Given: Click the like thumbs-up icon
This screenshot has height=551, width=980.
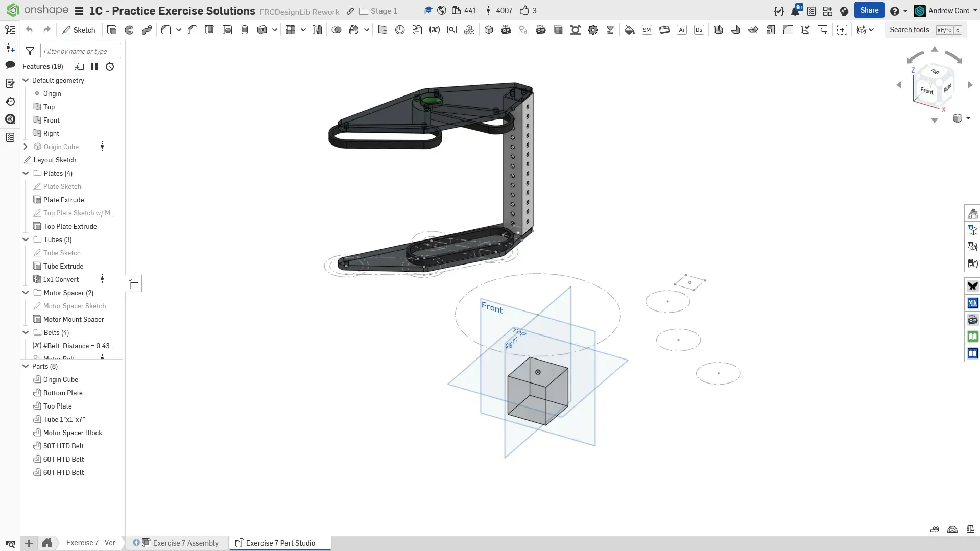Looking at the screenshot, I should (524, 11).
